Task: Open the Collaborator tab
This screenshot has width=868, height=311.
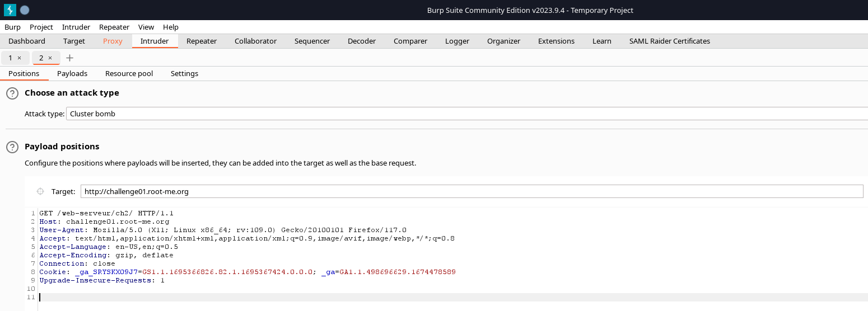Action: click(x=255, y=41)
